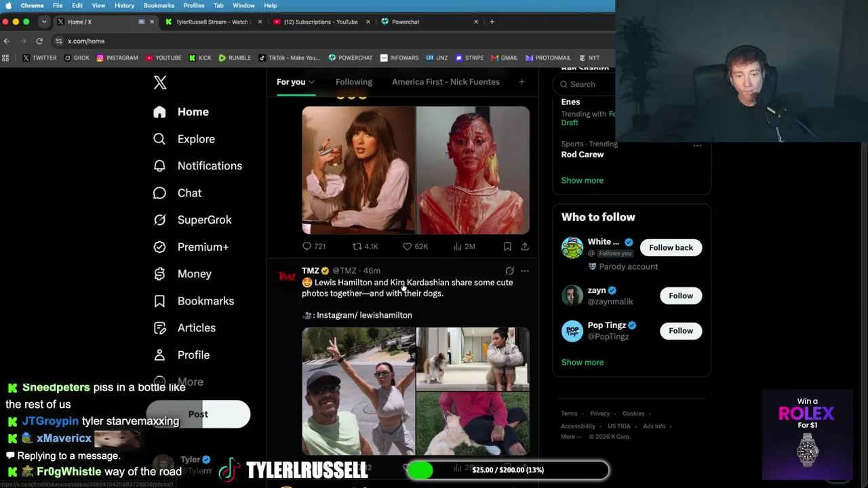Click the donation goal progress bar
Image resolution: width=868 pixels, height=488 pixels.
[x=508, y=470]
